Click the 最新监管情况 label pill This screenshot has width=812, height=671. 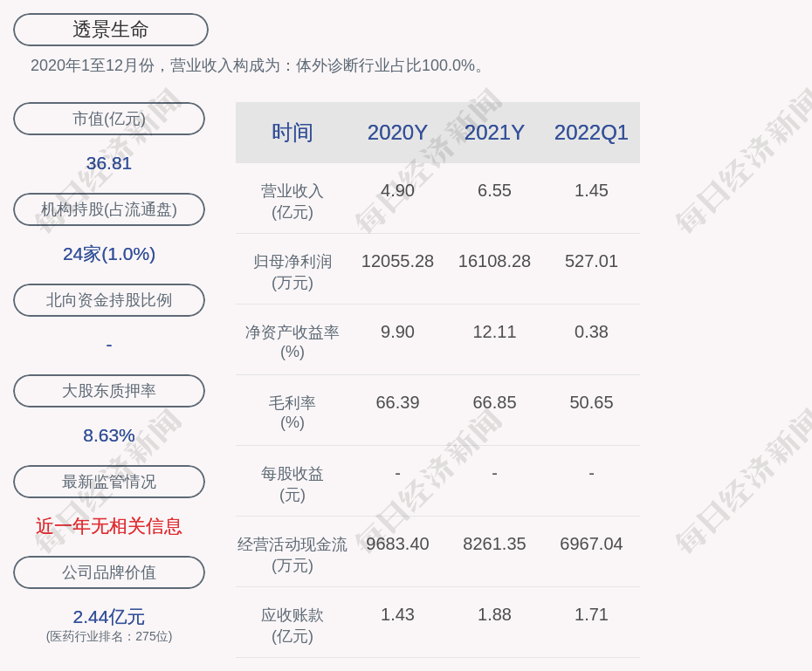(109, 482)
